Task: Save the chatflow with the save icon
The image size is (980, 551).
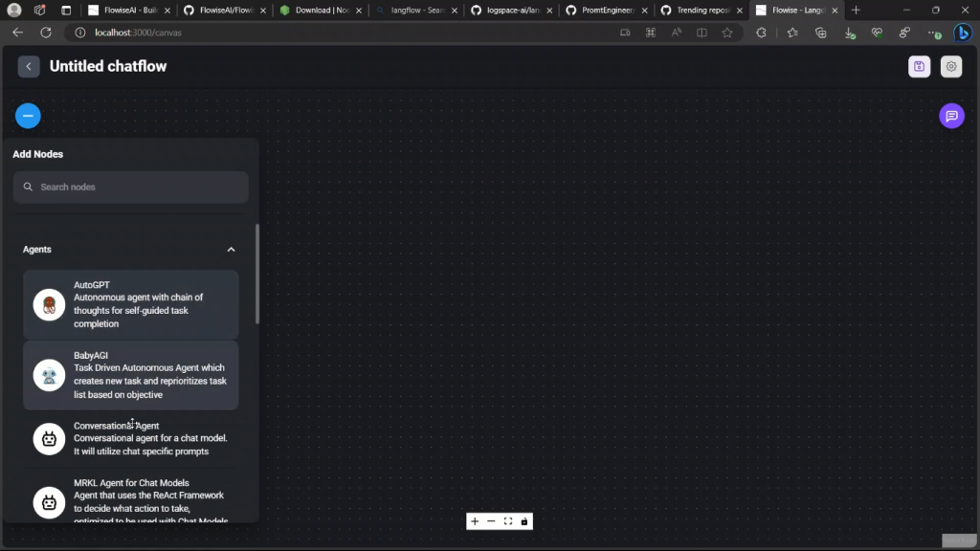Action: point(919,66)
